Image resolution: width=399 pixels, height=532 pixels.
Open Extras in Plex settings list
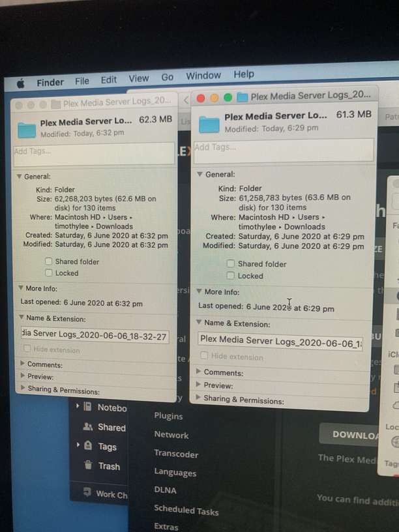[166, 526]
